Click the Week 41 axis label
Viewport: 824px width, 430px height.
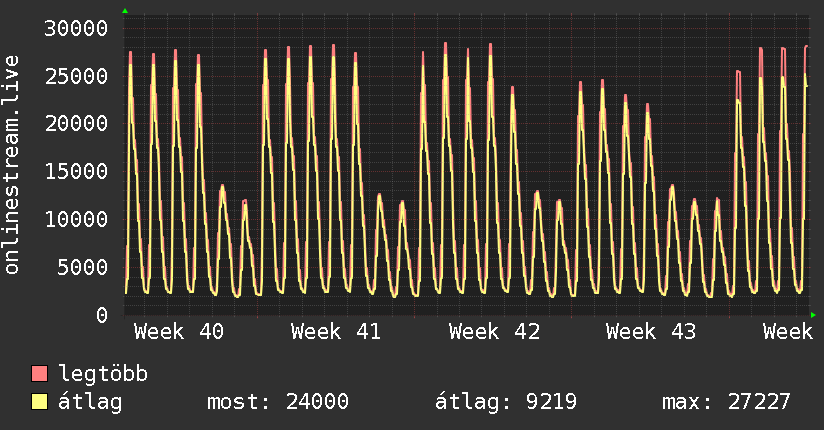click(336, 332)
